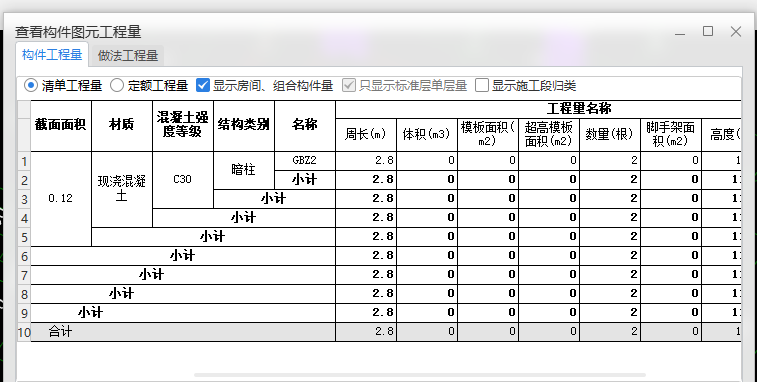Click the 截面面积 column header
Viewport: 757px width, 382px height.
tap(61, 126)
